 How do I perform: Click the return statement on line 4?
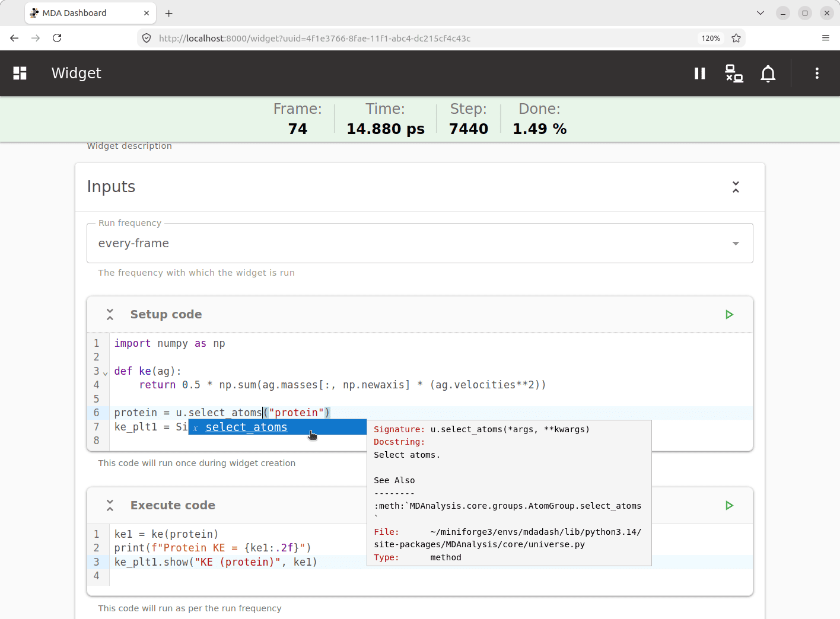tap(342, 385)
